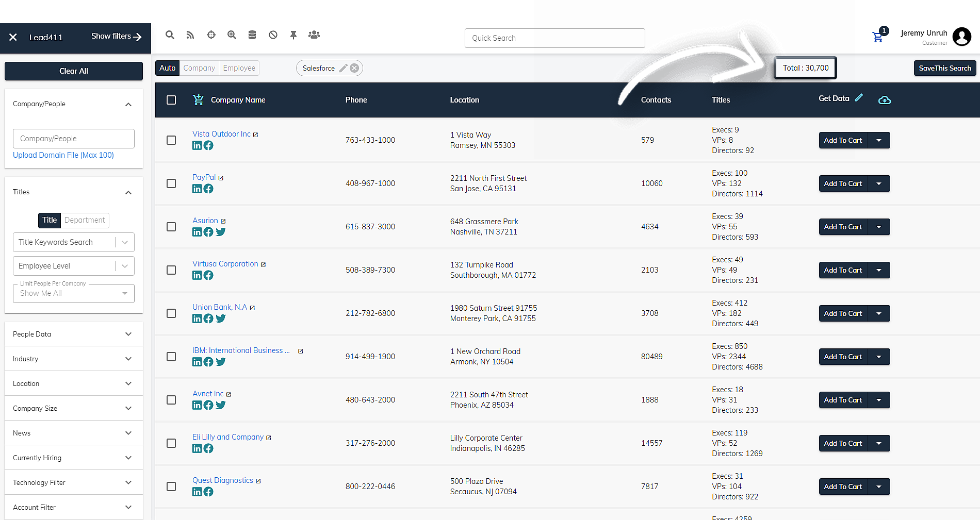Select the blocked circle icon in toolbar
980x520 pixels.
click(x=273, y=35)
